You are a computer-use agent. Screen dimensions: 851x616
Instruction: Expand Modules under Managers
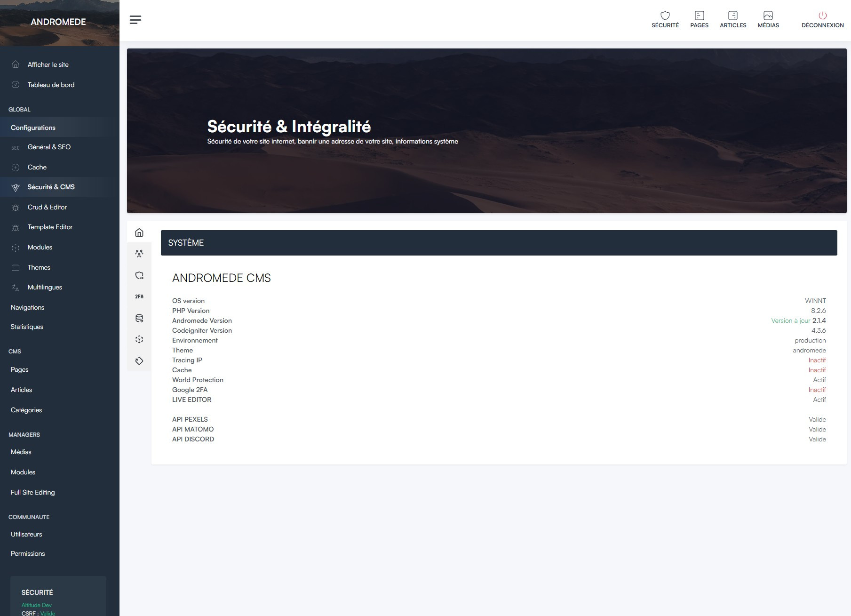click(23, 472)
